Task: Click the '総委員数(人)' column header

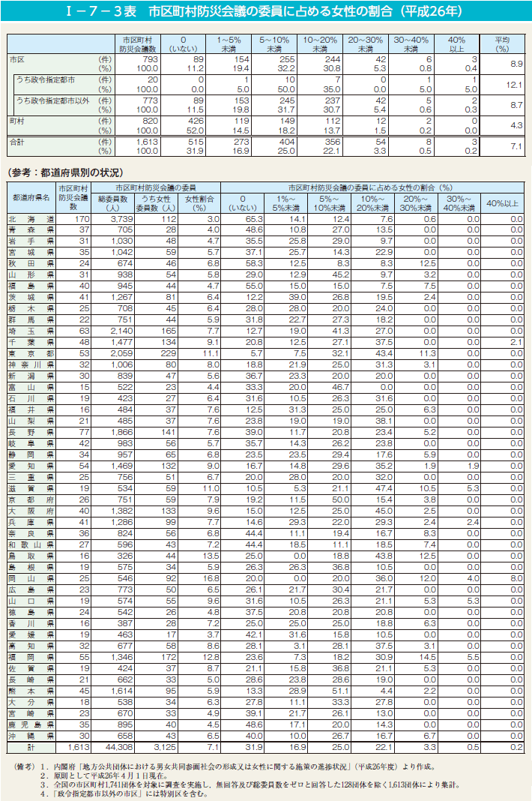Action: pos(113,202)
